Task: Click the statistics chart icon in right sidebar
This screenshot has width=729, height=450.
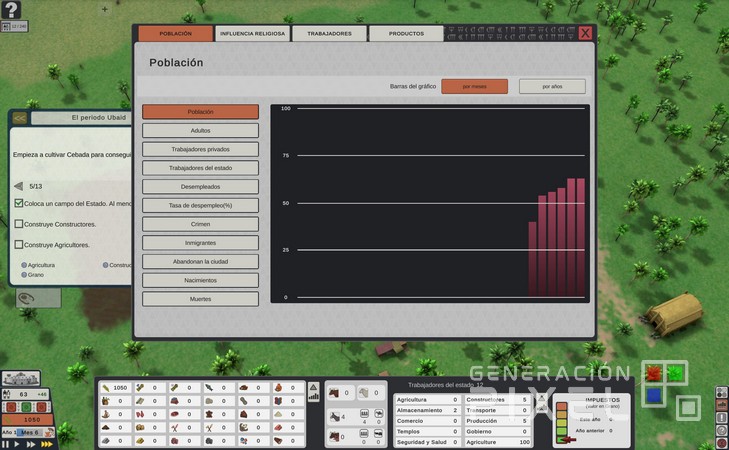Action: pyautogui.click(x=721, y=405)
